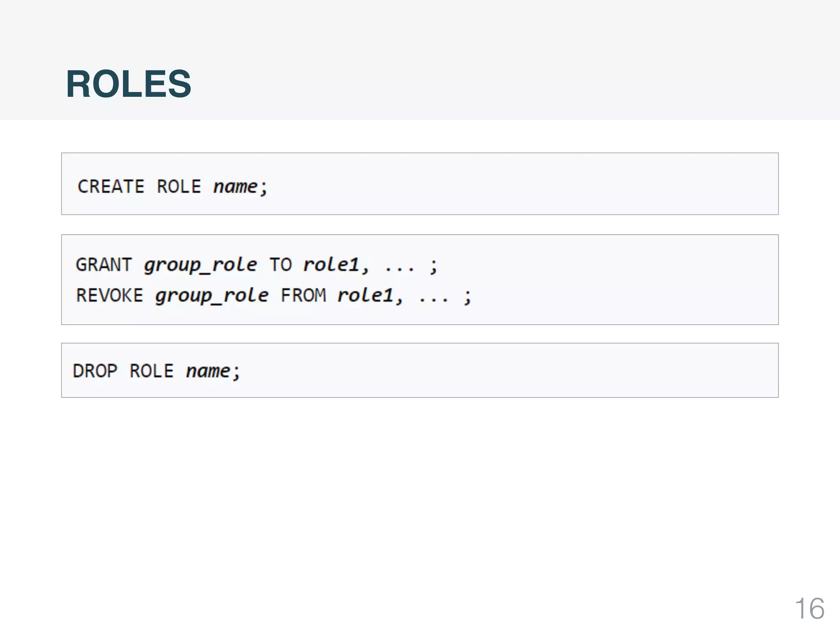The width and height of the screenshot is (840, 630).
Task: Click the FROM keyword
Action: click(x=304, y=295)
